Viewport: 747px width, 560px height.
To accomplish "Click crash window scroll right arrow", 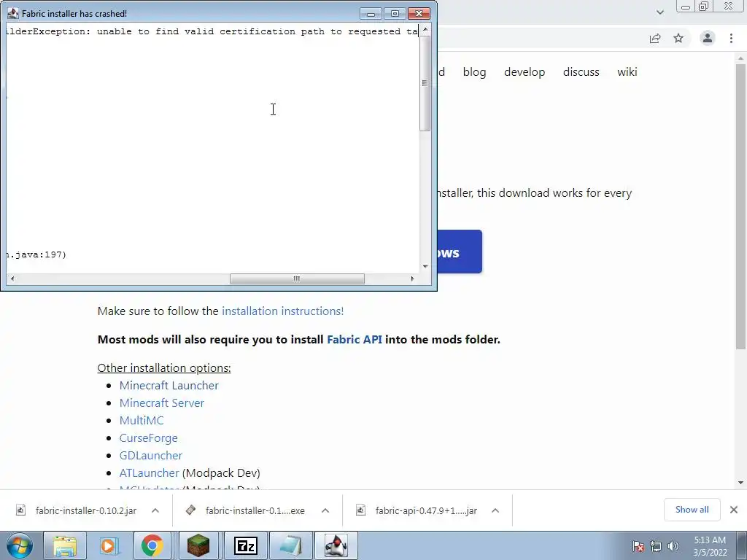I will [413, 279].
